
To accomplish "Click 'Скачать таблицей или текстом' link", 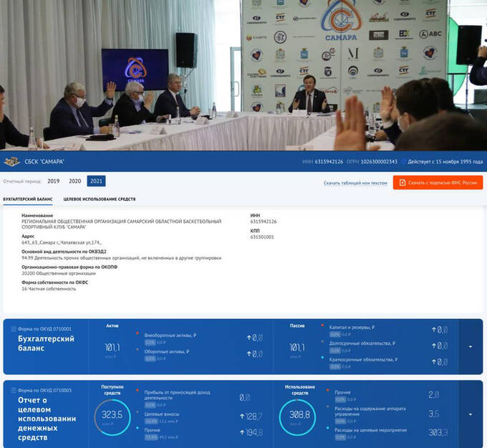I will coord(355,183).
